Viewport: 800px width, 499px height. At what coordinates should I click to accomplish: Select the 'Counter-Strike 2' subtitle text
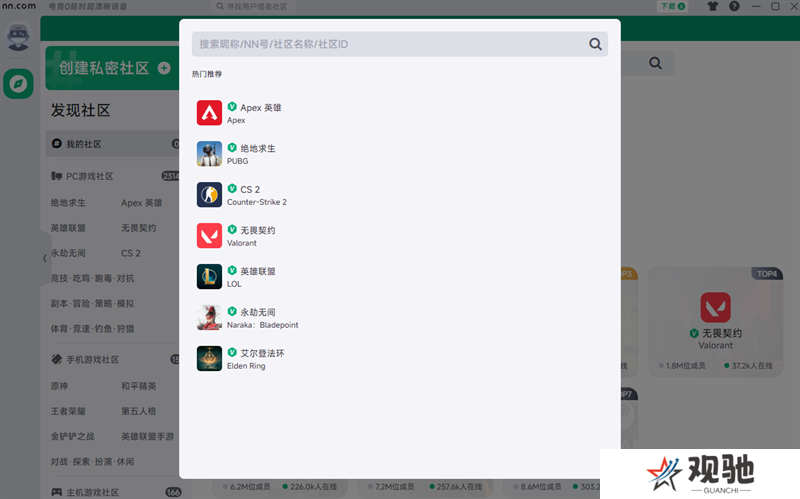pos(257,202)
